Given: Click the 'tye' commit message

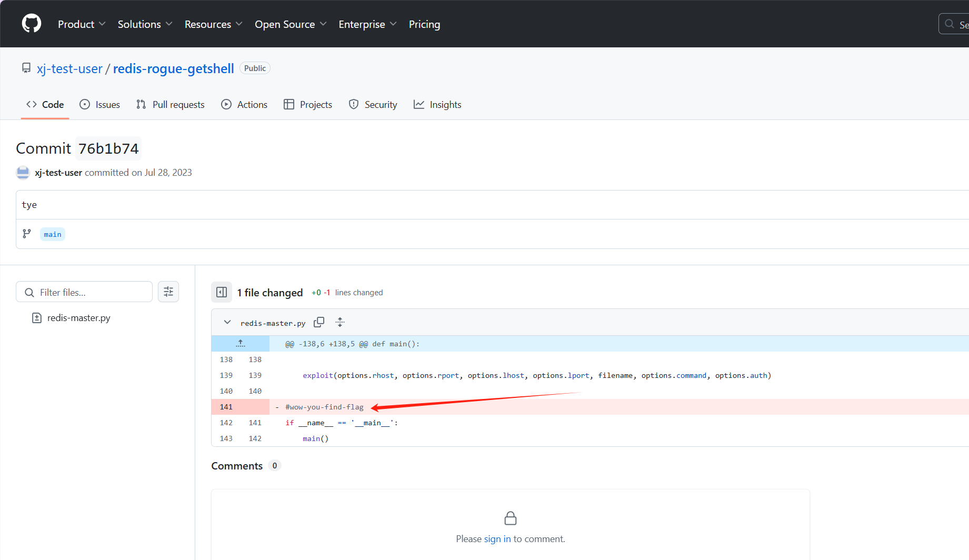Looking at the screenshot, I should coord(29,205).
